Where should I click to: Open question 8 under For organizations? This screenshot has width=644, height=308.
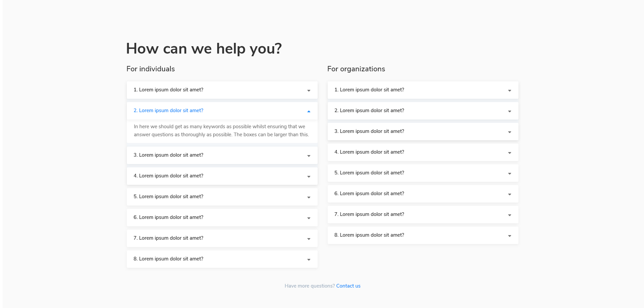(x=423, y=235)
